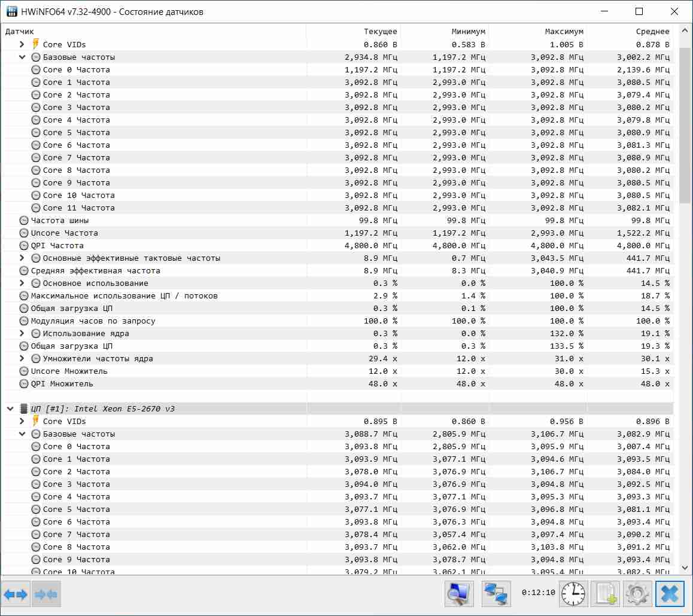Image resolution: width=693 pixels, height=616 pixels.
Task: Click the clock icon of Использование ядра
Action: click(x=36, y=333)
